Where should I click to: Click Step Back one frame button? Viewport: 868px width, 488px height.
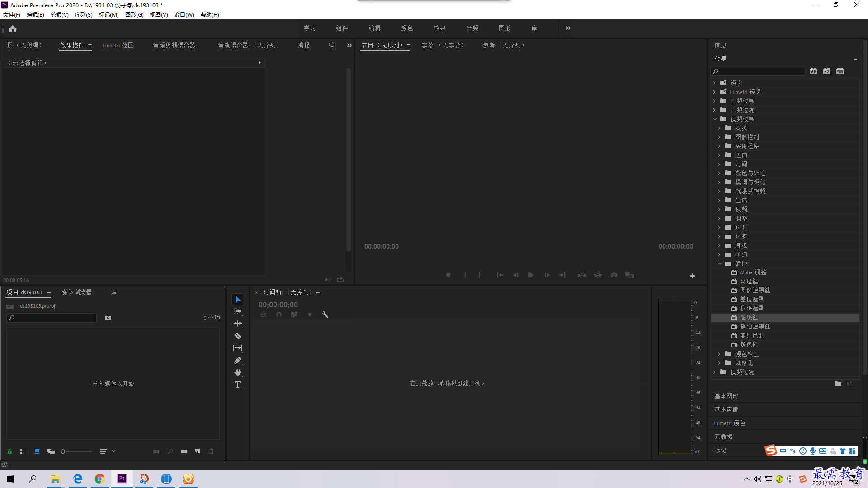tap(515, 275)
